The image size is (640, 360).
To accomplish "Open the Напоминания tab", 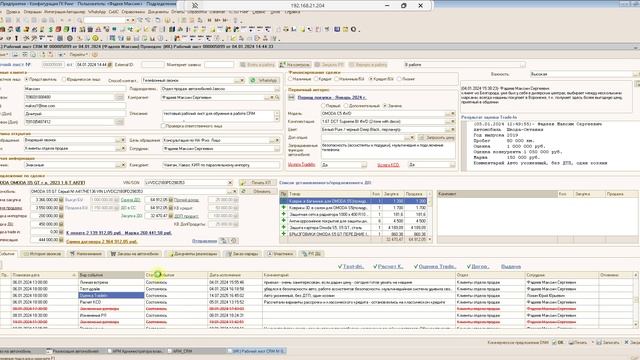I will 86,254.
